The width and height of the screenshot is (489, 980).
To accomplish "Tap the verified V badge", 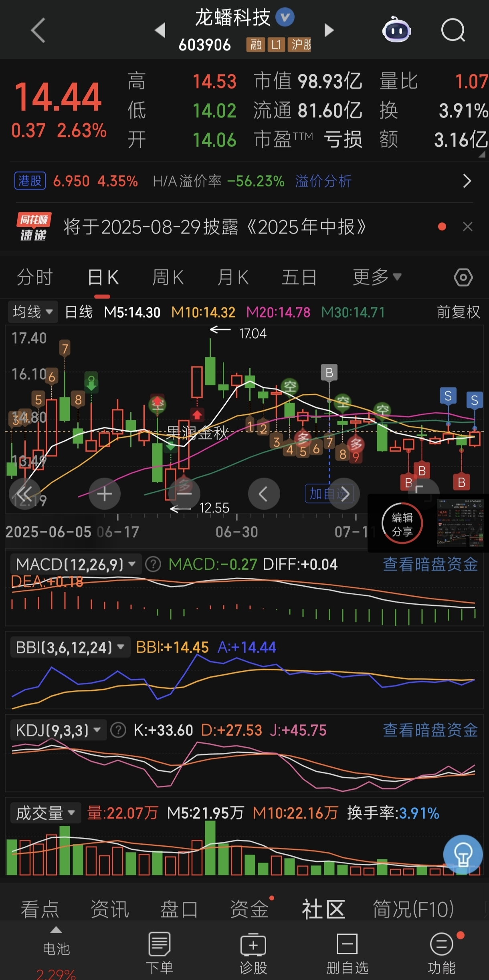I will (285, 17).
